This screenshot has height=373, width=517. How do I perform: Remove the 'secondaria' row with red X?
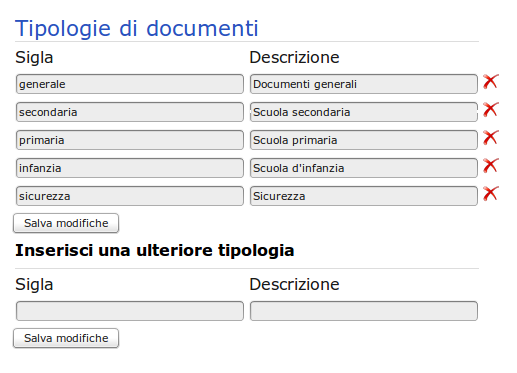coord(490,110)
